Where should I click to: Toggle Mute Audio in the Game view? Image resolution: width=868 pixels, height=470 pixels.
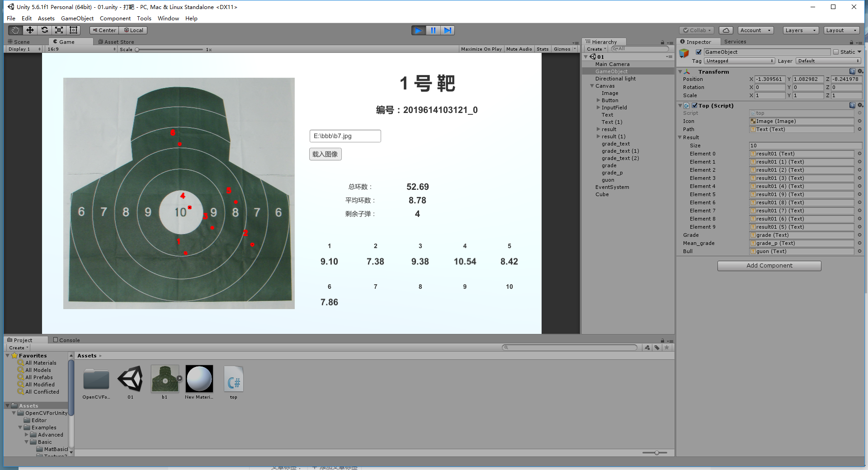point(519,49)
